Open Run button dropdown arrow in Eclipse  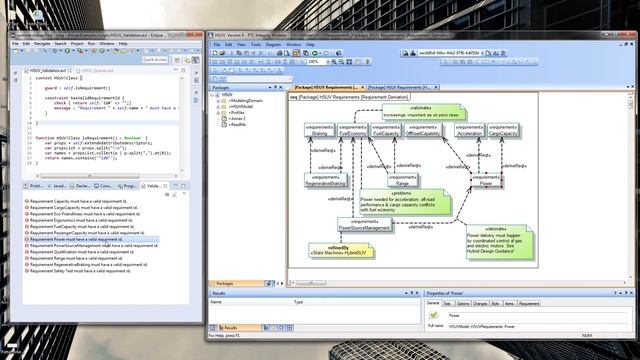[x=72, y=51]
